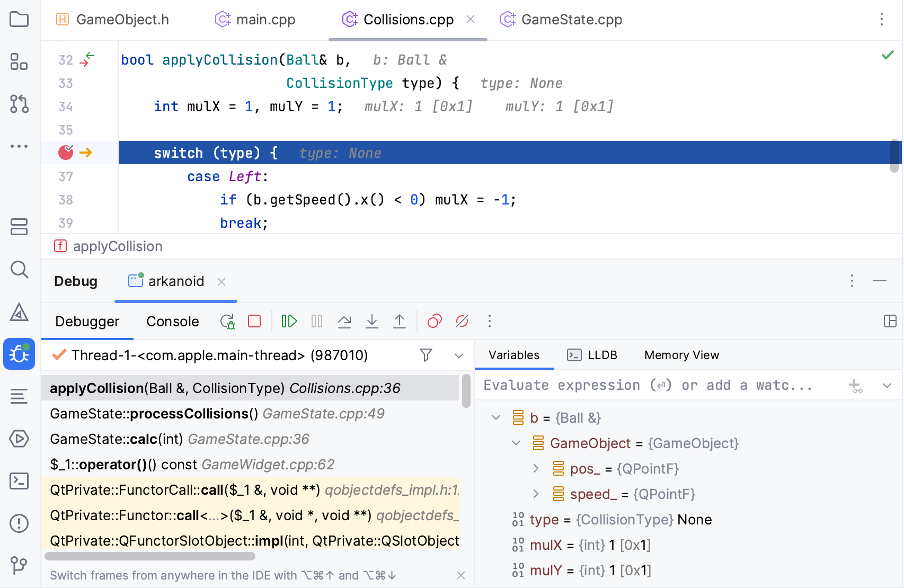
Task: Resume program execution
Action: tap(289, 321)
